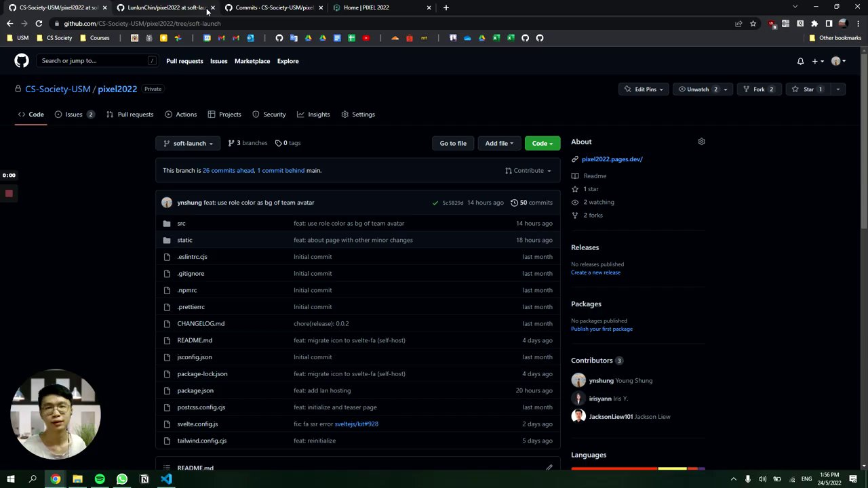The image size is (868, 488).
Task: Switch to the Issues repository tab
Action: click(75, 115)
